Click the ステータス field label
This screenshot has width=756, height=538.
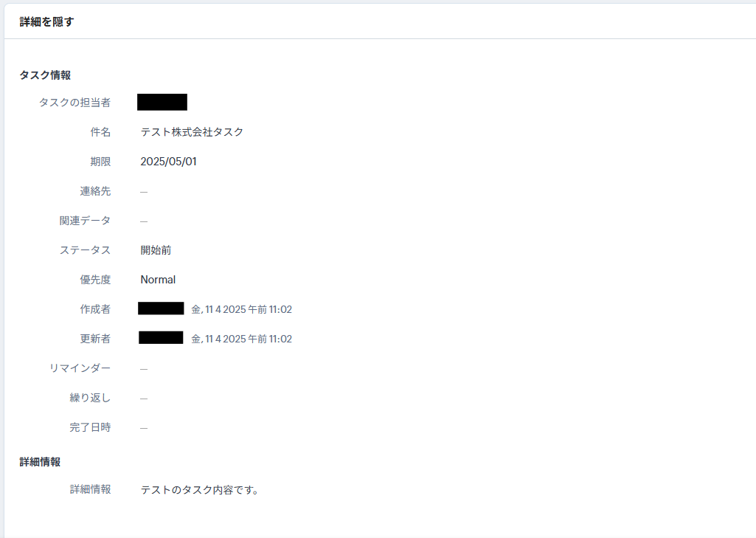tap(85, 250)
